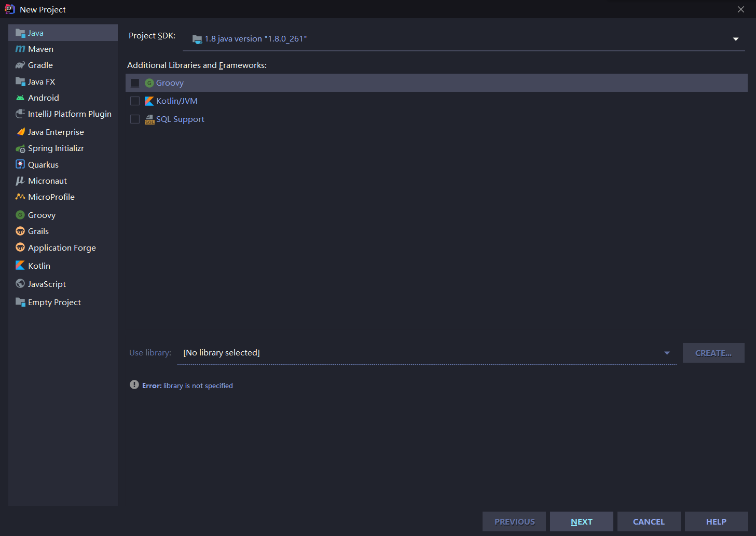Click the Empty Project folder icon
Image resolution: width=756 pixels, height=536 pixels.
(x=20, y=302)
